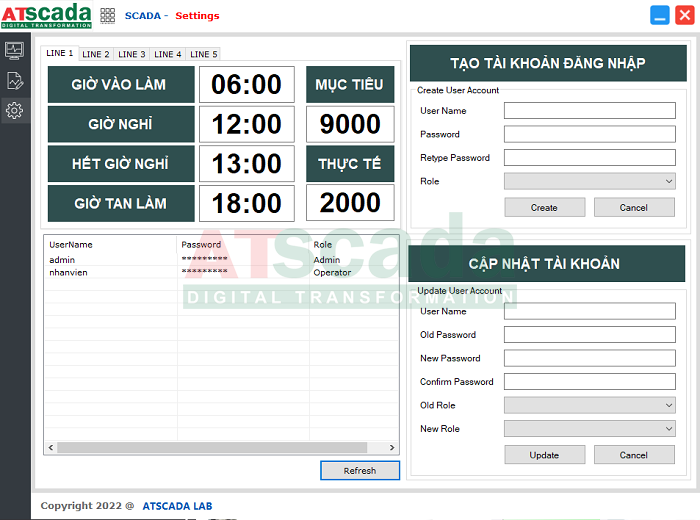
Task: Switch to the LINE 2 tab
Action: coord(96,54)
